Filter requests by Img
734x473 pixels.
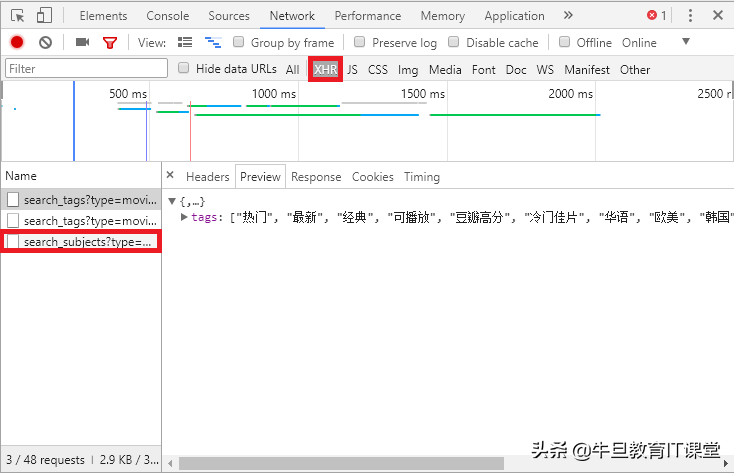click(408, 70)
